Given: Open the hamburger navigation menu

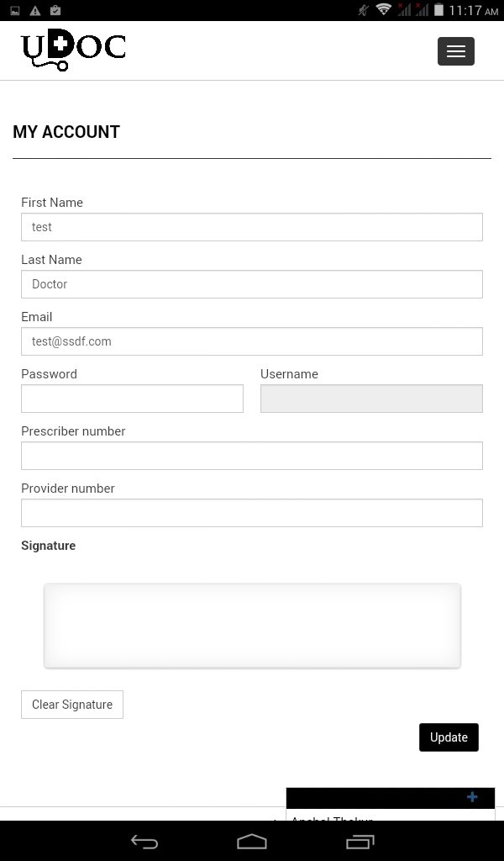Looking at the screenshot, I should [456, 51].
